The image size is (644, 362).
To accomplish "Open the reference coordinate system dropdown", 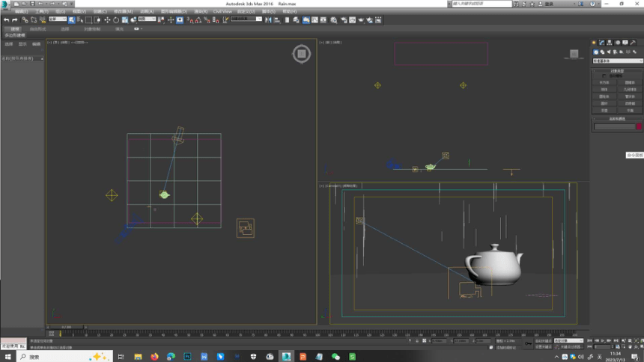I will point(148,19).
